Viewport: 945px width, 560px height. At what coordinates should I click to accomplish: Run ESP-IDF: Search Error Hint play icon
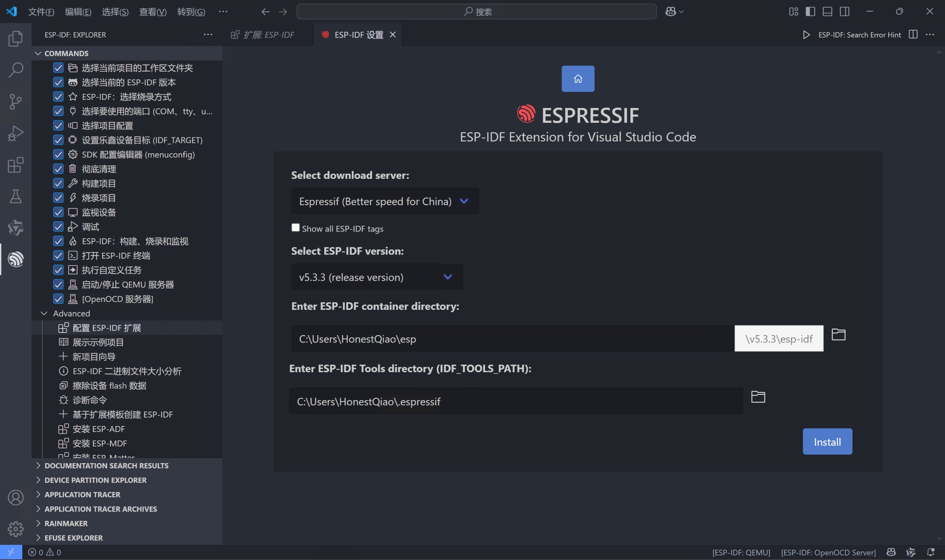click(806, 35)
